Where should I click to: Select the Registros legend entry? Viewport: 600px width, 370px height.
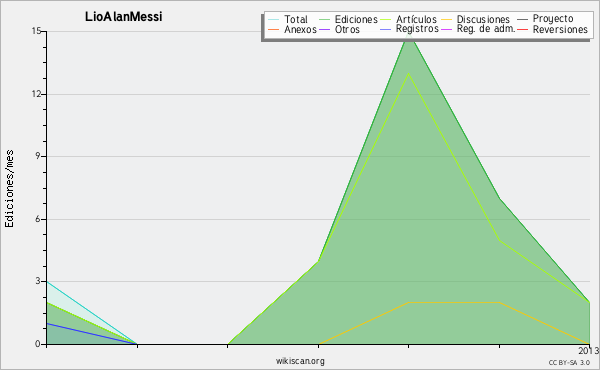pyautogui.click(x=409, y=29)
